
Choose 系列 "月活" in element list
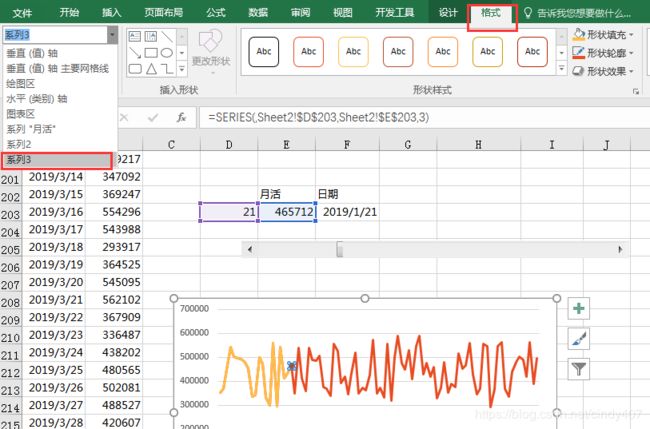point(59,129)
